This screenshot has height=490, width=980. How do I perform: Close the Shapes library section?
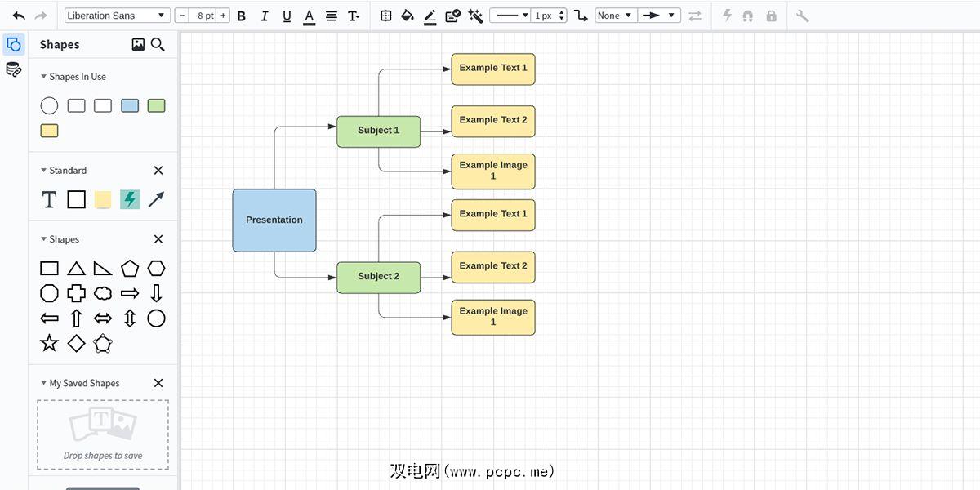pyautogui.click(x=158, y=239)
